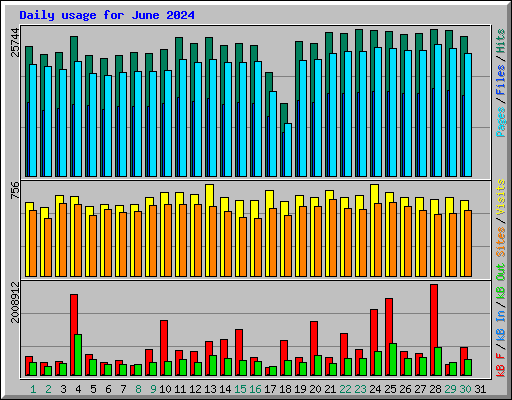
Task: Click day 9 on the date axis
Action: click(x=153, y=389)
